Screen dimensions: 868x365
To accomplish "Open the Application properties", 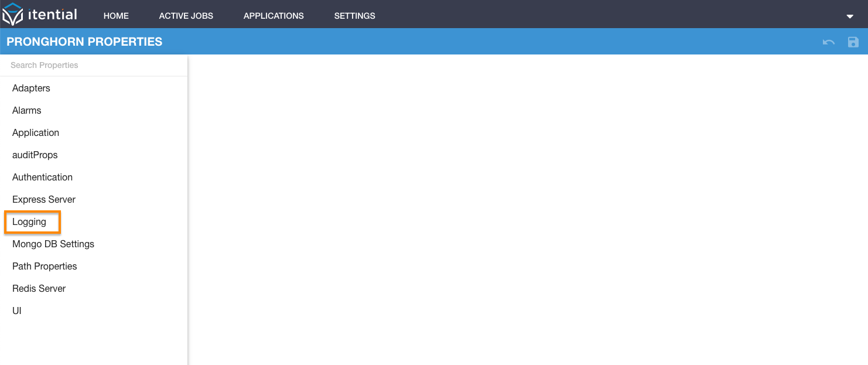I will [94, 132].
